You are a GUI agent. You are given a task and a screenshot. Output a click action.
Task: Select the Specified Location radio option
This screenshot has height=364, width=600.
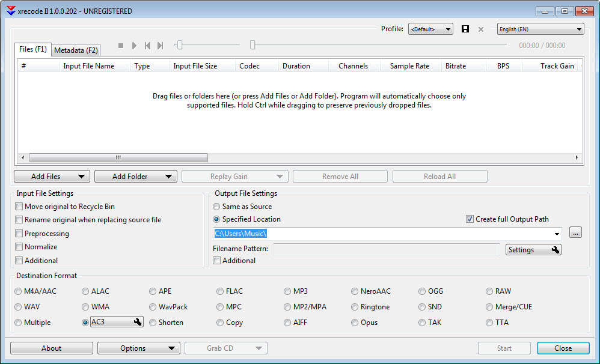[216, 219]
